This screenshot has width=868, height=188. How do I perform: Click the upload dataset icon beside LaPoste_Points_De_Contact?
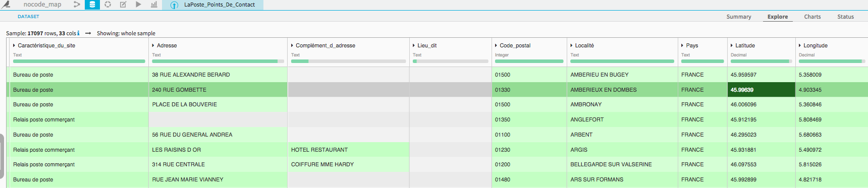pyautogui.click(x=174, y=5)
